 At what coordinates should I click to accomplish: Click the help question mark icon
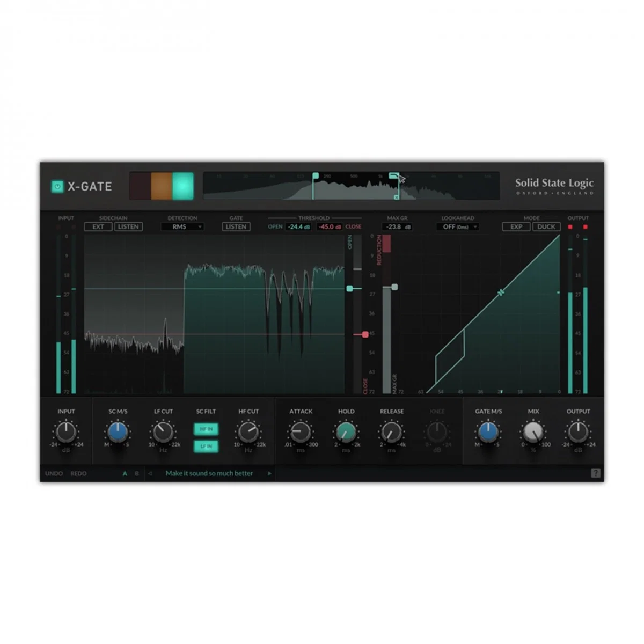coord(595,473)
